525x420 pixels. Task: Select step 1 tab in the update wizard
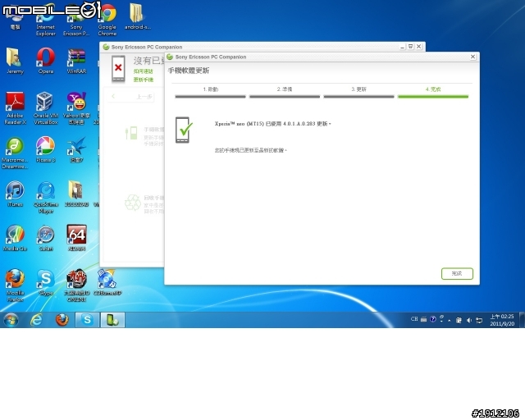pos(210,89)
